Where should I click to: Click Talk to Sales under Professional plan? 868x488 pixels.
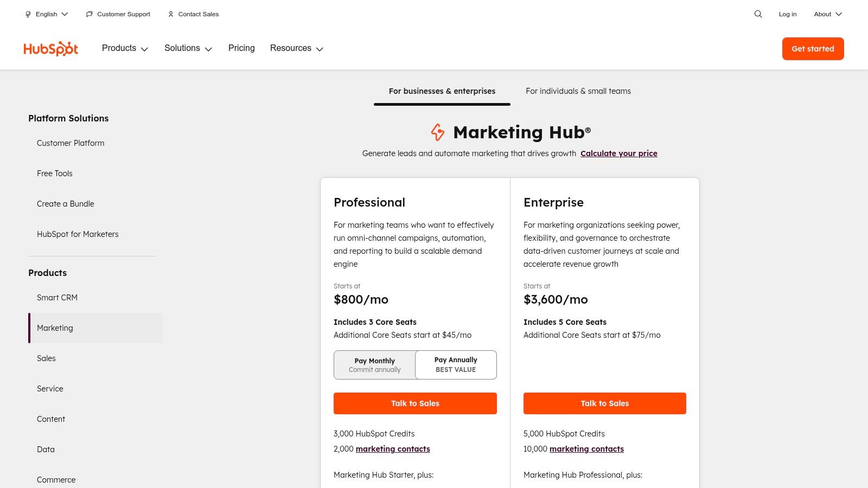(415, 403)
